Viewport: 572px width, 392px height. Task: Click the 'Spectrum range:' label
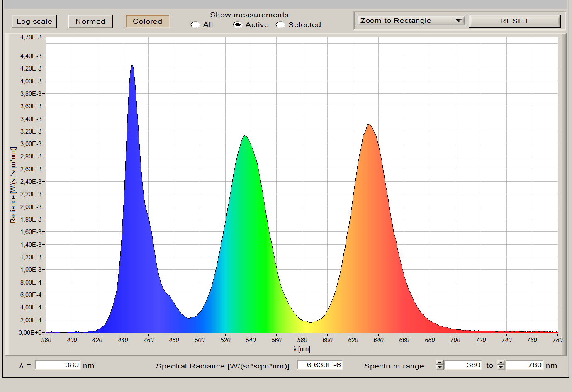pyautogui.click(x=395, y=366)
